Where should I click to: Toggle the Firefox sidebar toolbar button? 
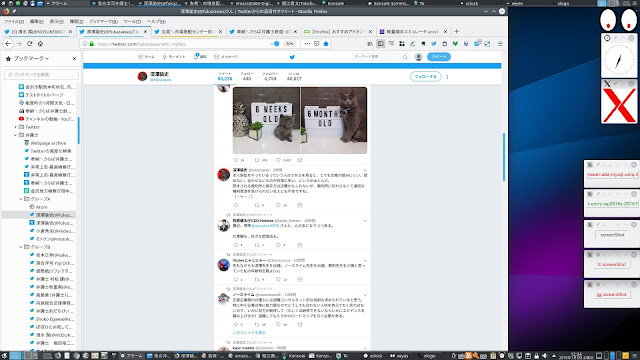pyautogui.click(x=380, y=44)
